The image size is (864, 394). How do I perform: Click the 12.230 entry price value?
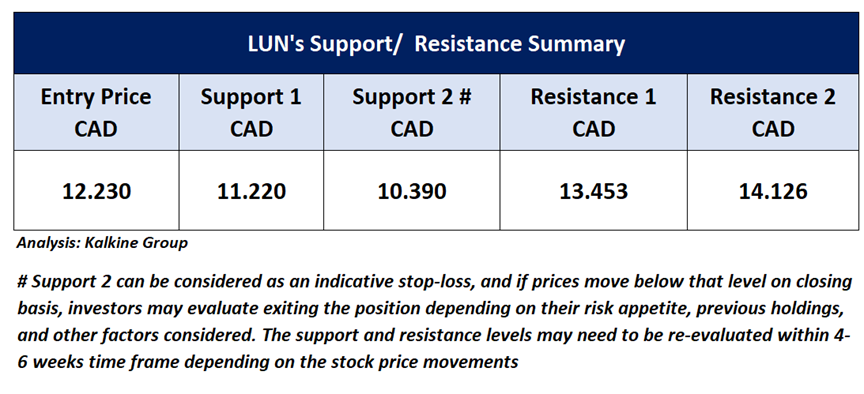click(96, 191)
